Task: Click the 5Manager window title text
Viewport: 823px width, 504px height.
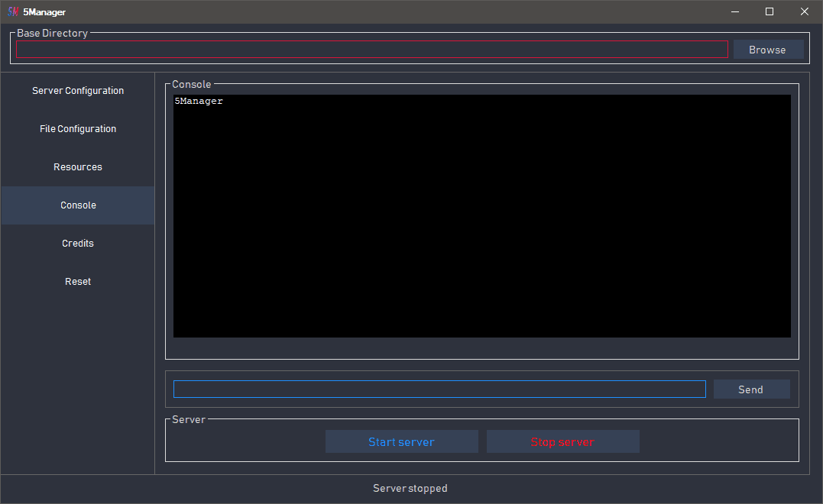Action: point(44,12)
